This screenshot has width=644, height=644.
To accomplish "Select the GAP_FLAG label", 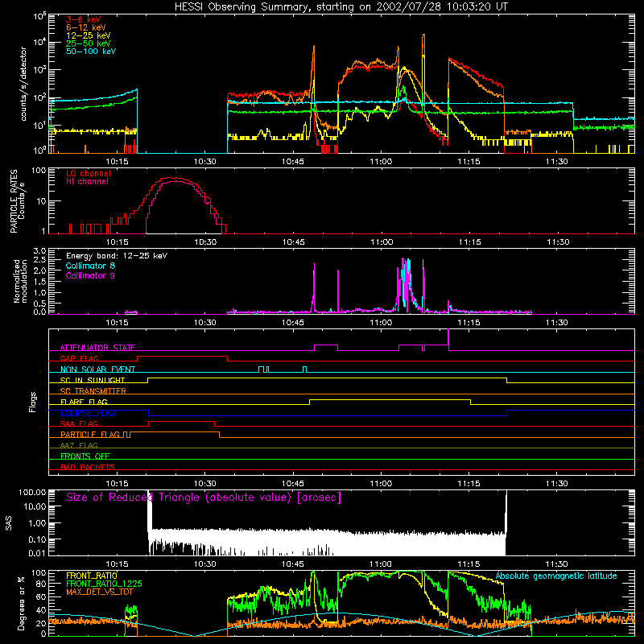I will (x=79, y=358).
